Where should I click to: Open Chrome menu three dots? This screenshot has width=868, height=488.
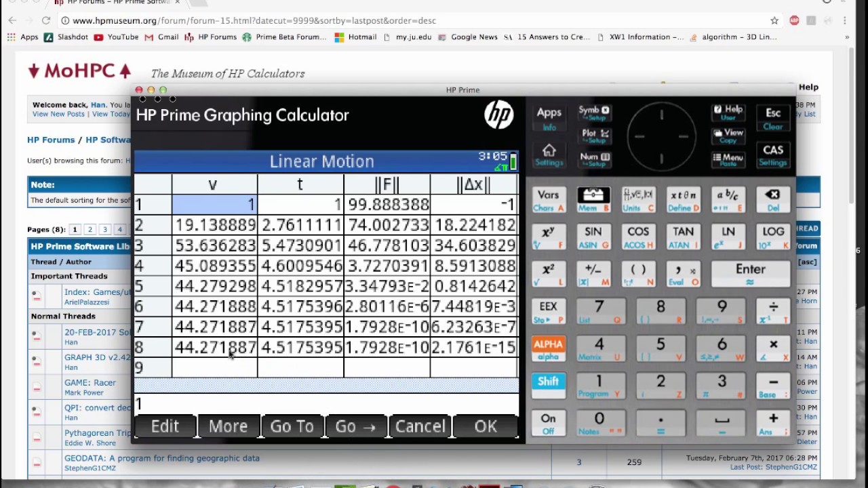tap(845, 20)
